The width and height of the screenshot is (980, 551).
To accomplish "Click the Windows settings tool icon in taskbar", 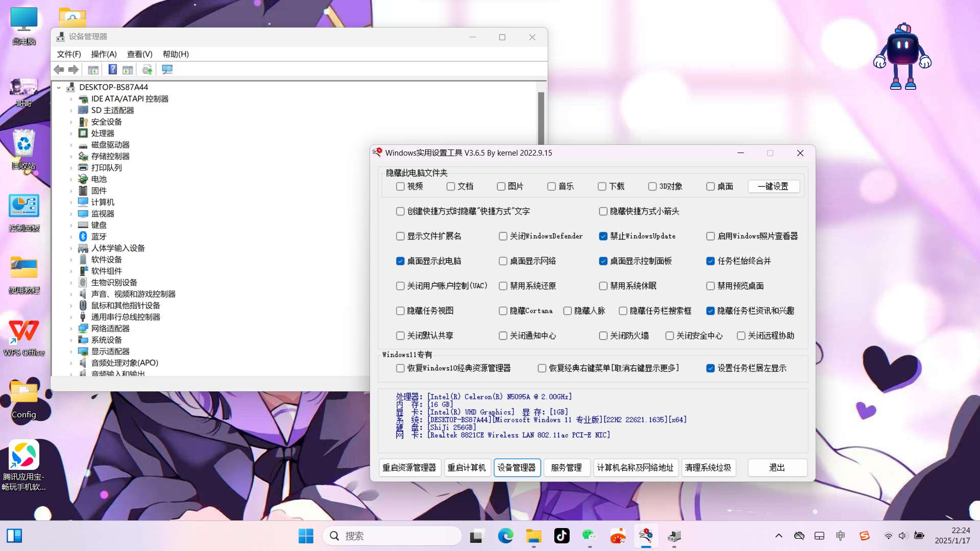I will pos(646,536).
